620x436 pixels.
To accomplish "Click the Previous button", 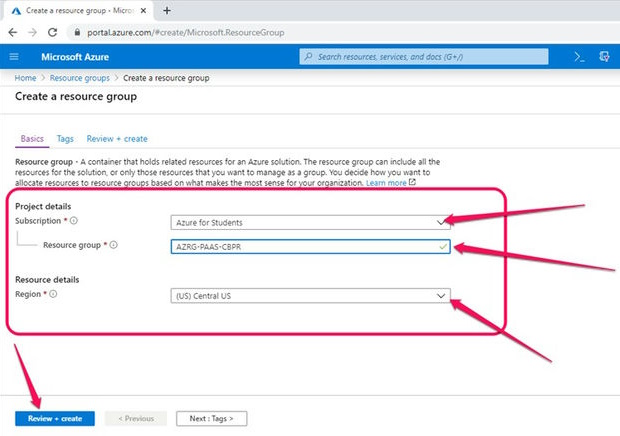I will (x=136, y=419).
